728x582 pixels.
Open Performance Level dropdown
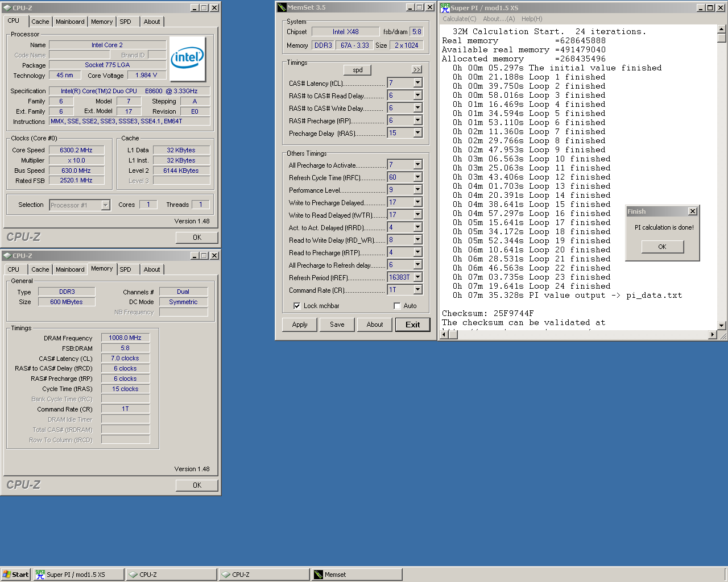point(417,190)
